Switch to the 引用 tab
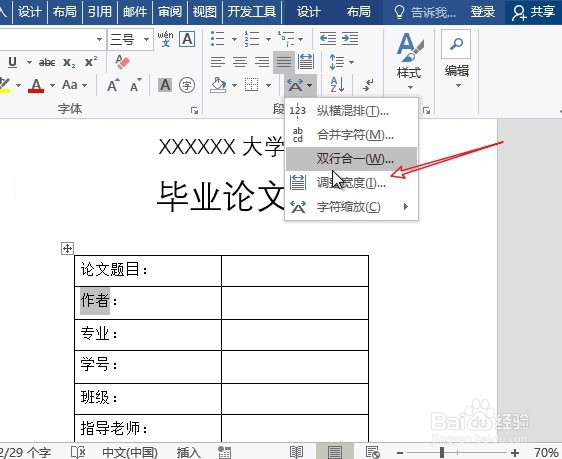562x459 pixels. [100, 12]
